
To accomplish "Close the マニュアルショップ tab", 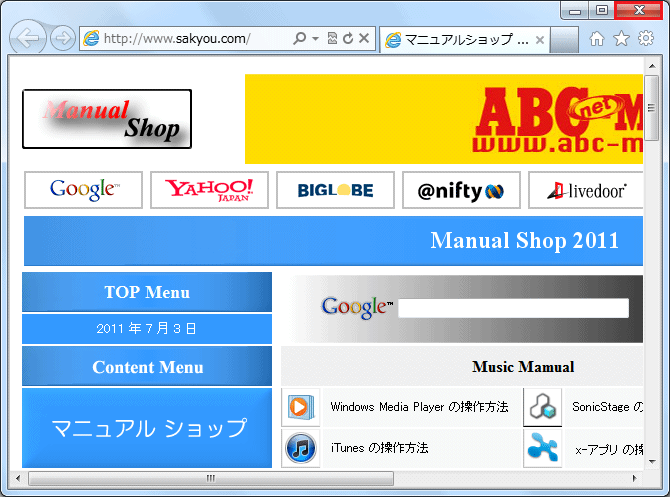I will [x=540, y=40].
